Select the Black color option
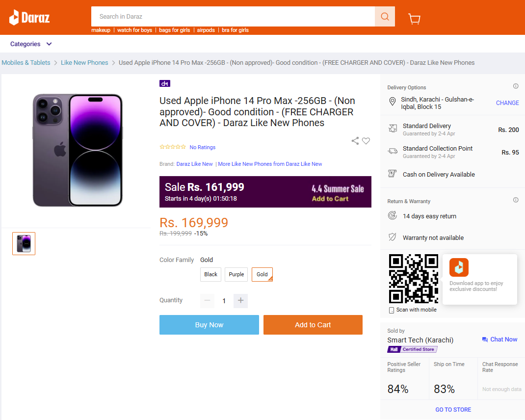 [x=210, y=274]
